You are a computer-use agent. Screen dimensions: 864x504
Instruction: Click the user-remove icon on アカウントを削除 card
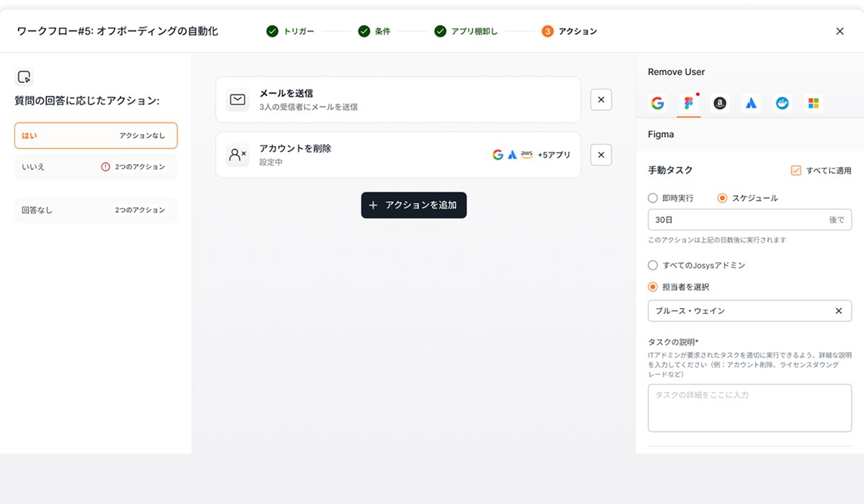tap(238, 155)
